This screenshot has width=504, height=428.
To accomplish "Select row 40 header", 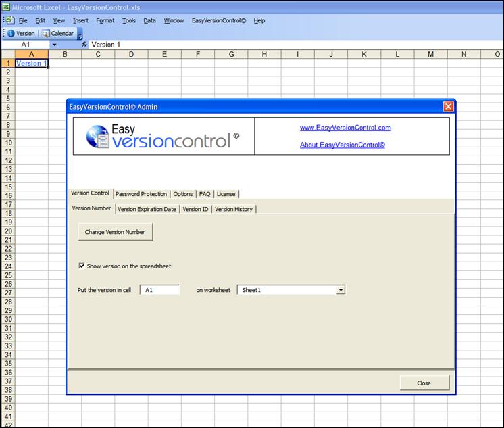I will tap(8, 408).
